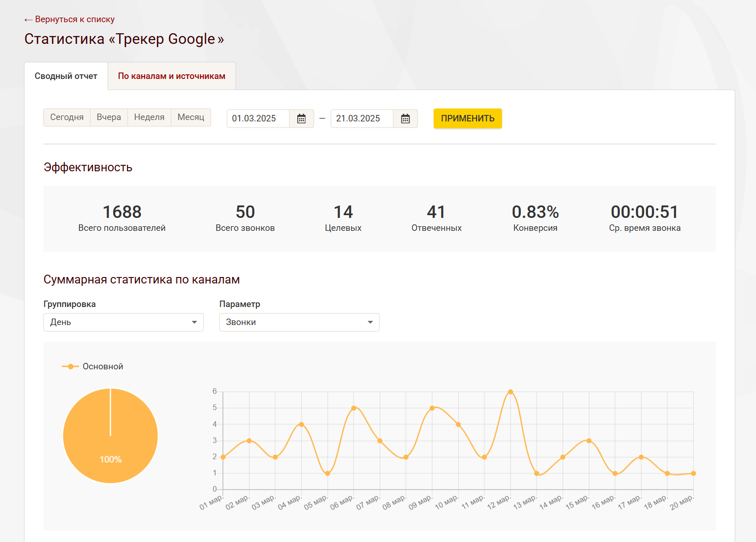Click the start date field 01.03.2025
The image size is (756, 542).
258,119
